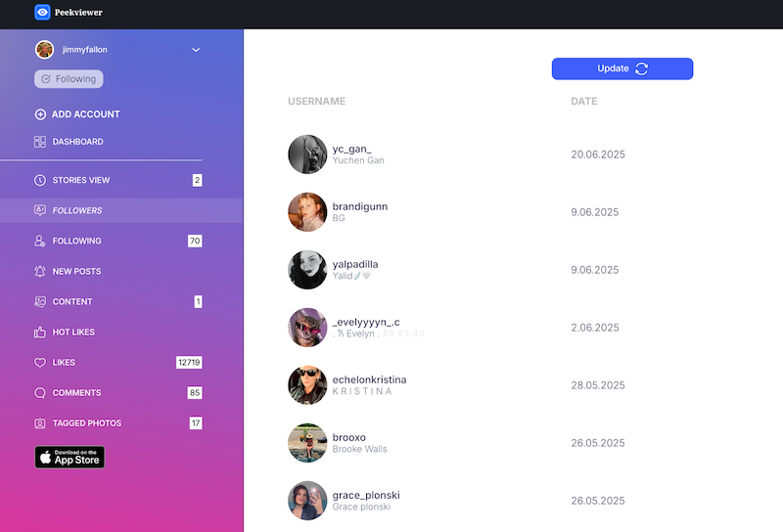Click display name KRISTINA
This screenshot has height=532, width=783.
click(362, 391)
